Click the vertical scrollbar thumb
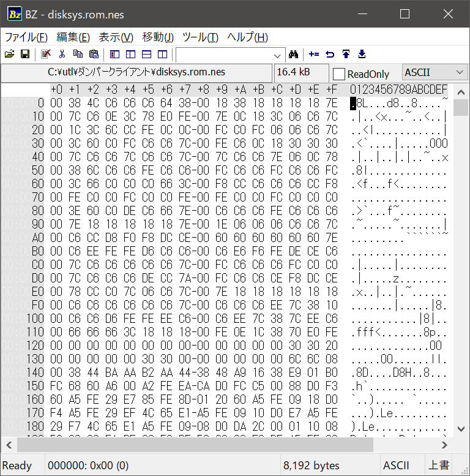470x476 pixels. pos(461,107)
